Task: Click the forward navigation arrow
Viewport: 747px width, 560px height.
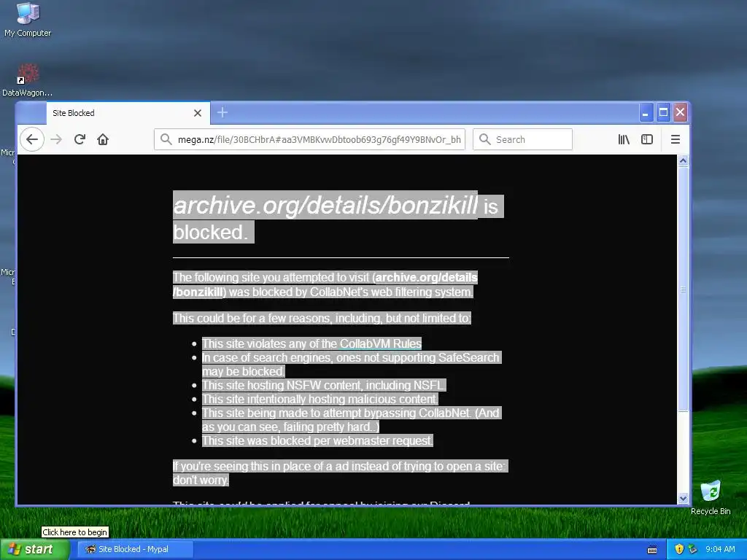Action: point(56,139)
